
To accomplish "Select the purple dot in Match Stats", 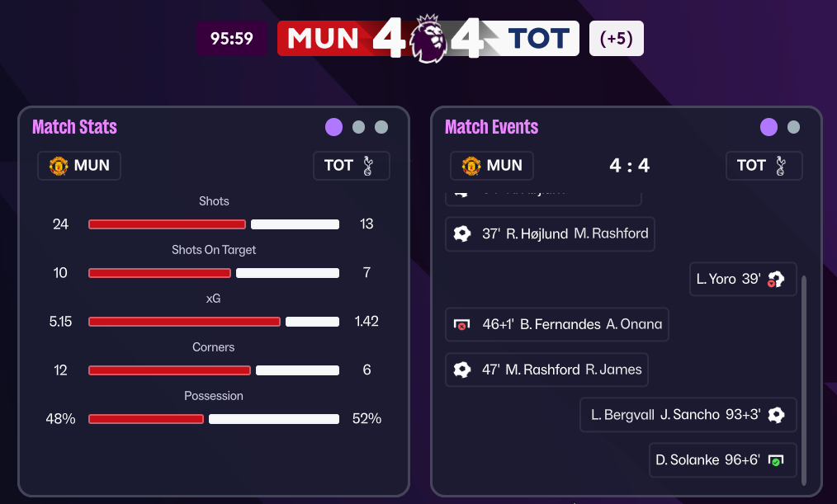I will pos(333,127).
